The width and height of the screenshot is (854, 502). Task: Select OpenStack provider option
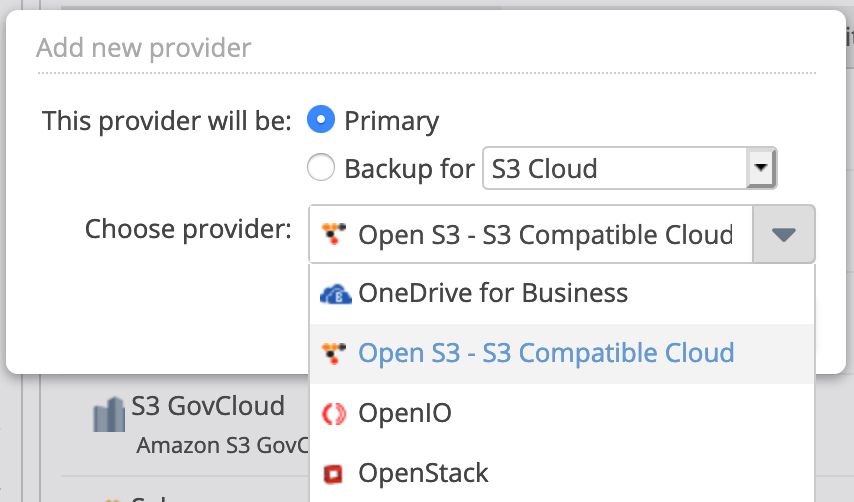pos(423,473)
